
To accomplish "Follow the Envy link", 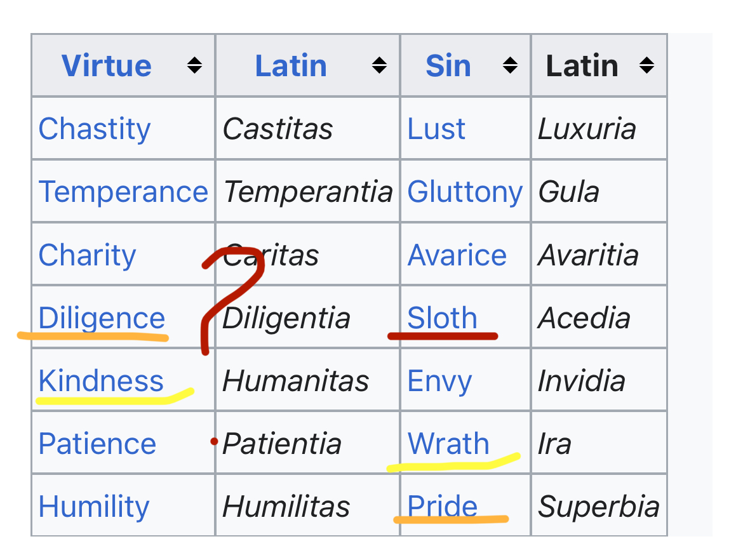I will (439, 381).
